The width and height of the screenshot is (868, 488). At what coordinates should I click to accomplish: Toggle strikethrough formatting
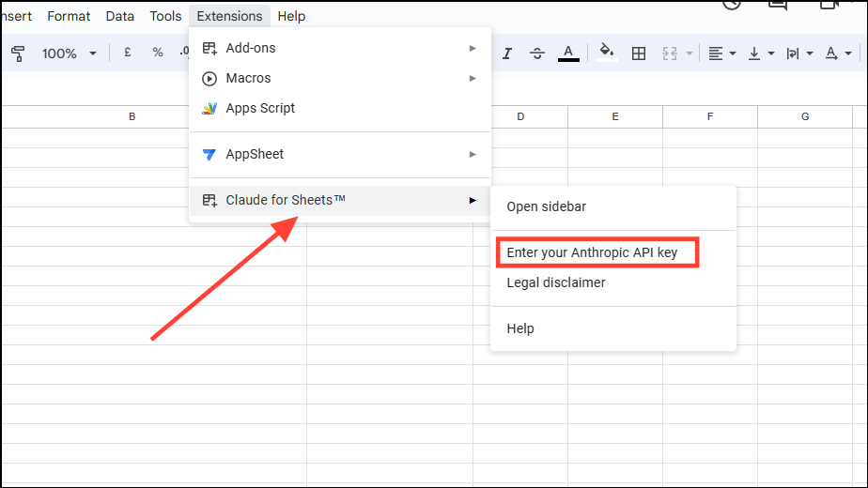tap(537, 53)
